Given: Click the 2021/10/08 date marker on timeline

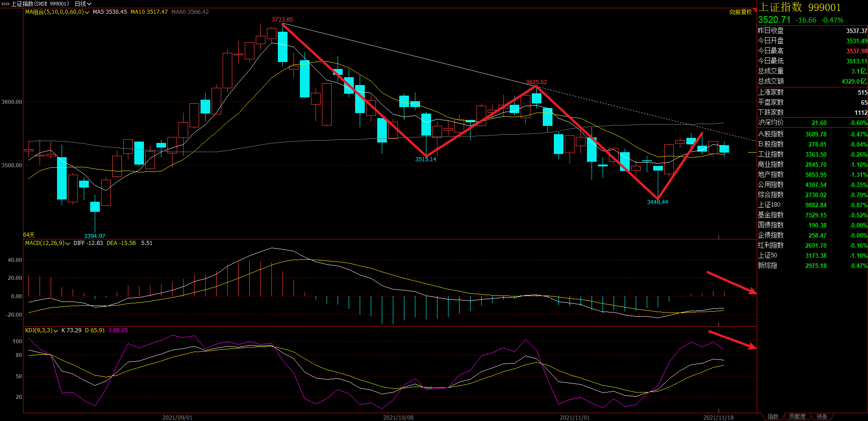Looking at the screenshot, I should (398, 417).
